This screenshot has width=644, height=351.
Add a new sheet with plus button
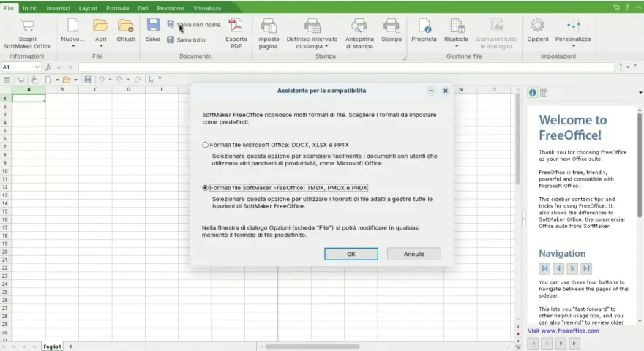pos(71,347)
